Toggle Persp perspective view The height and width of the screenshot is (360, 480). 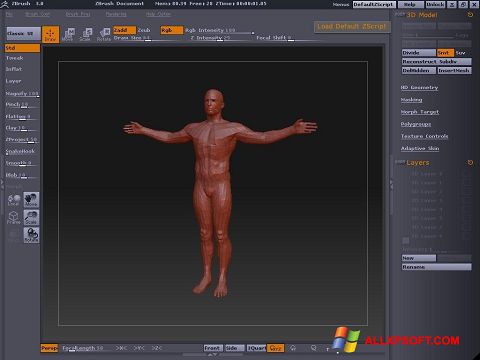[x=49, y=348]
